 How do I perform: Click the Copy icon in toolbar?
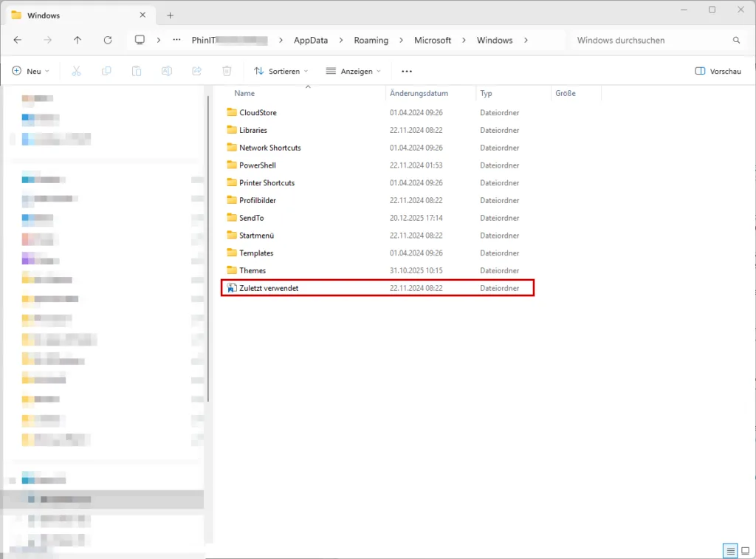[106, 71]
